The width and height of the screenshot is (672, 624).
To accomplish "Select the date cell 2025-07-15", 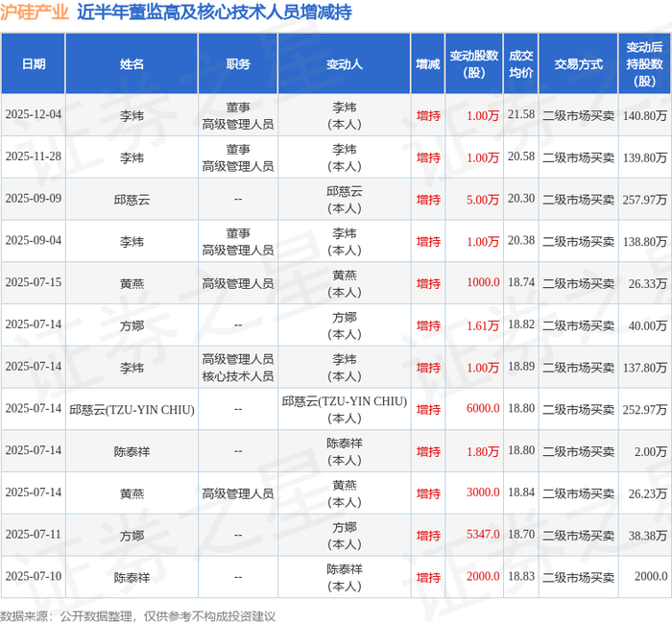I will tap(34, 282).
